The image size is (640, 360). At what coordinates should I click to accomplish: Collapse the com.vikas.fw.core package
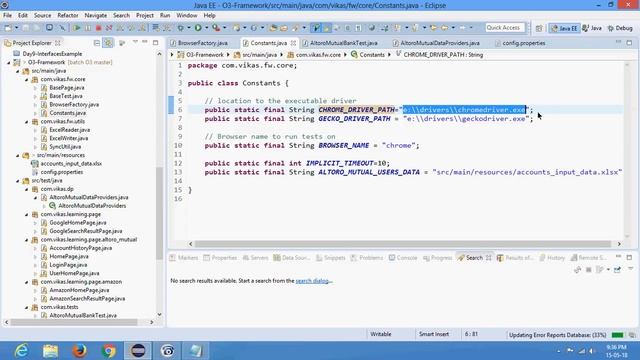point(27,80)
